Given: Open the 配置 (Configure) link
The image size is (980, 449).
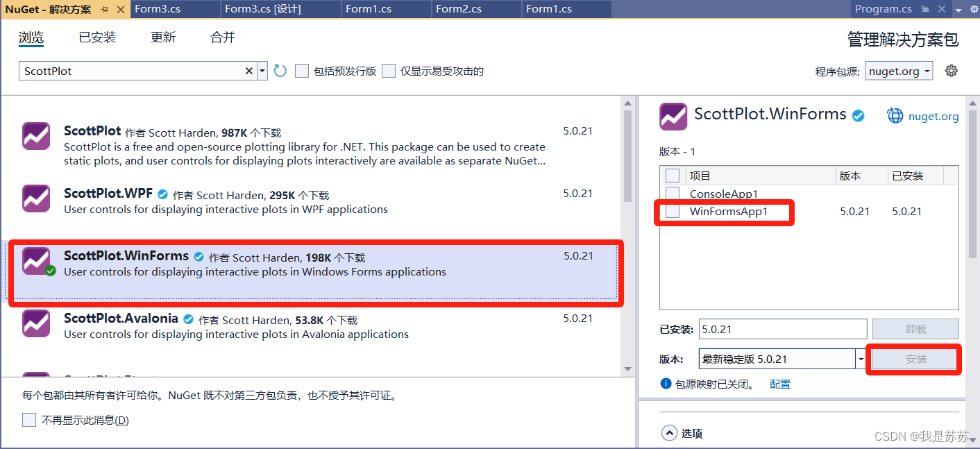Looking at the screenshot, I should (780, 384).
